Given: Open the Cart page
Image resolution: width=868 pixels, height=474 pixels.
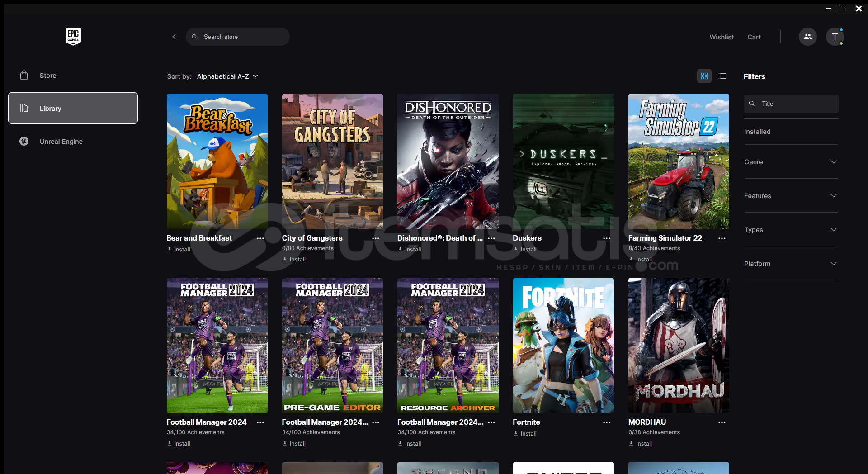Looking at the screenshot, I should pyautogui.click(x=754, y=37).
